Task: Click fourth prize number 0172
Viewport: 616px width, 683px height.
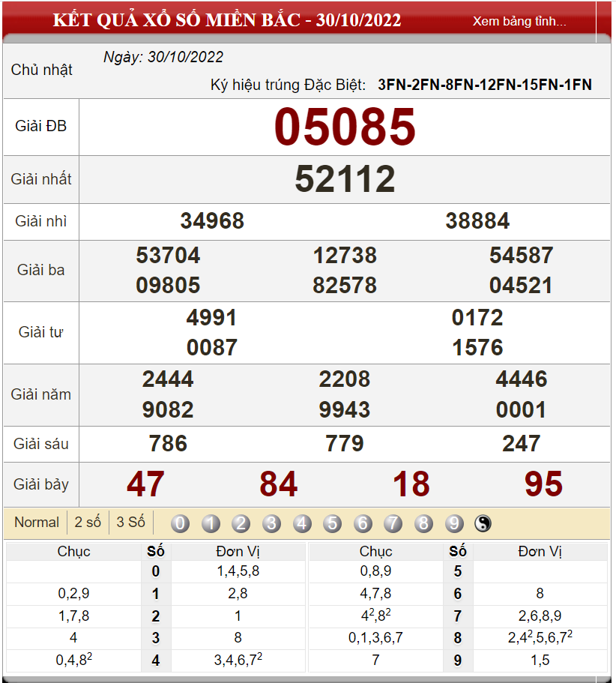Action: click(x=477, y=318)
